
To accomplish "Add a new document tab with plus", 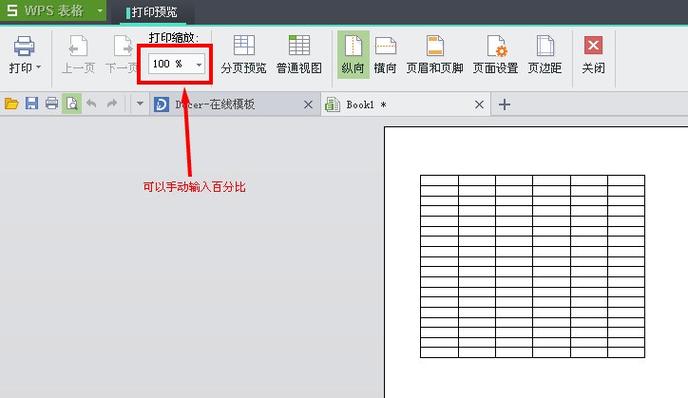I will point(505,104).
